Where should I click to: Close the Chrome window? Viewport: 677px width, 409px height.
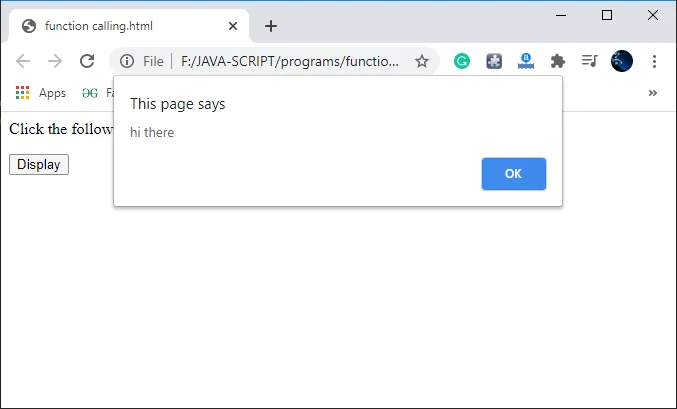(653, 15)
